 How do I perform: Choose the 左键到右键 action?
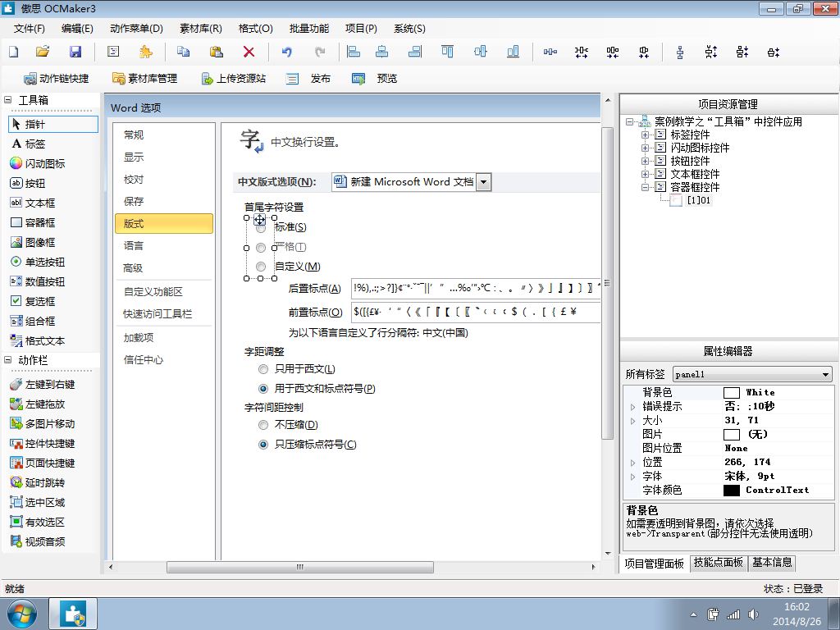pyautogui.click(x=43, y=384)
